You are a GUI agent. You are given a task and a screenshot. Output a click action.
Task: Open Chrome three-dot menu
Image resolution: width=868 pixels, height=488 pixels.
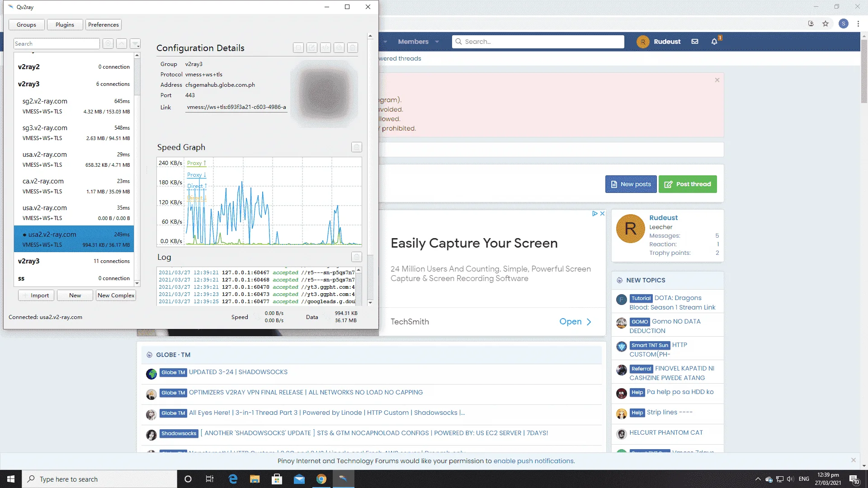[x=858, y=24]
